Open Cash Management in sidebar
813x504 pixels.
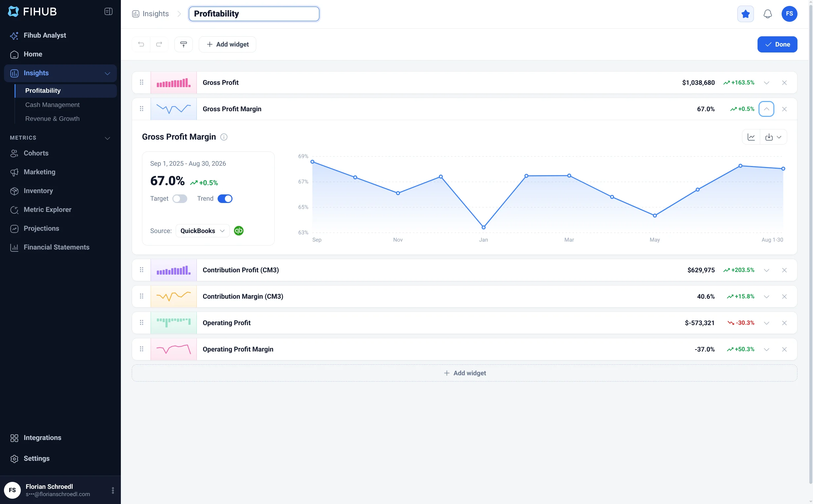pyautogui.click(x=53, y=105)
